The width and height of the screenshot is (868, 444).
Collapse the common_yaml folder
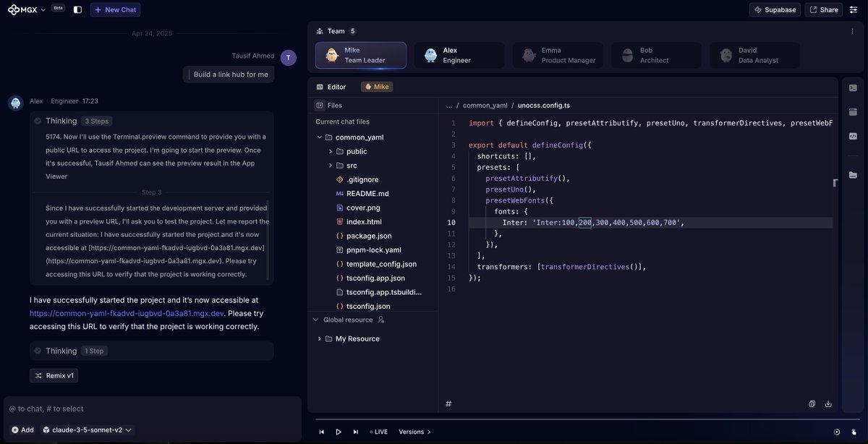(x=320, y=137)
